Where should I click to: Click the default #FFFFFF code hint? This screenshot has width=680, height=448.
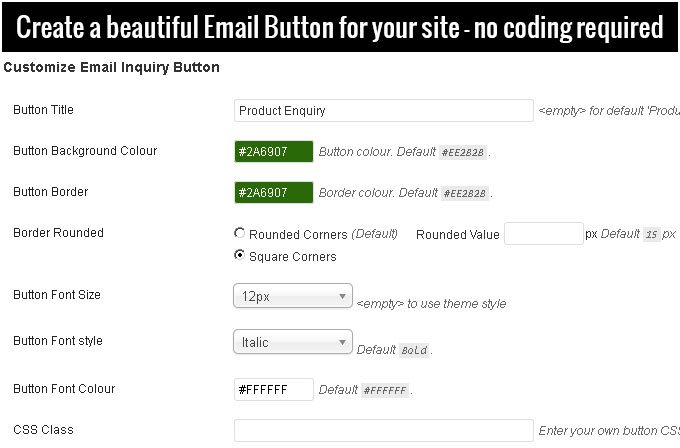(x=385, y=390)
